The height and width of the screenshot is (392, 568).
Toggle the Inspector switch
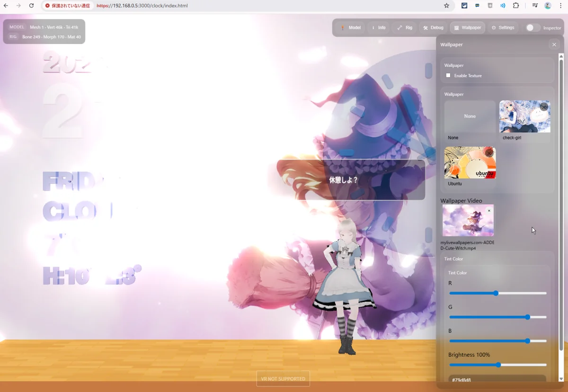pyautogui.click(x=533, y=28)
